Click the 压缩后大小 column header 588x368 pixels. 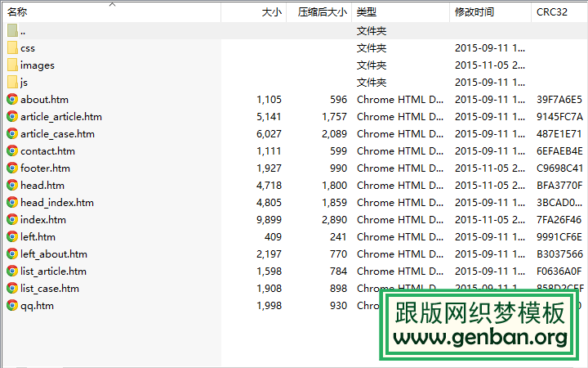coord(323,12)
